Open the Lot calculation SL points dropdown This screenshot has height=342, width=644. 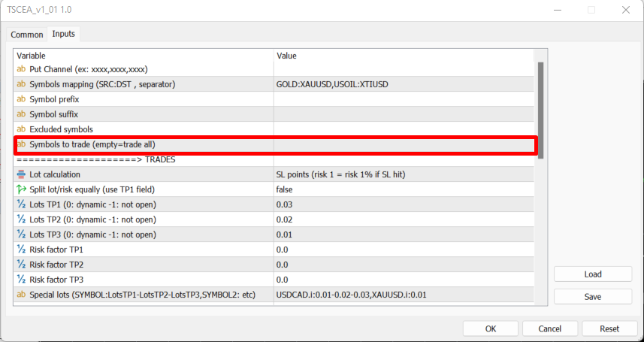[x=403, y=174]
